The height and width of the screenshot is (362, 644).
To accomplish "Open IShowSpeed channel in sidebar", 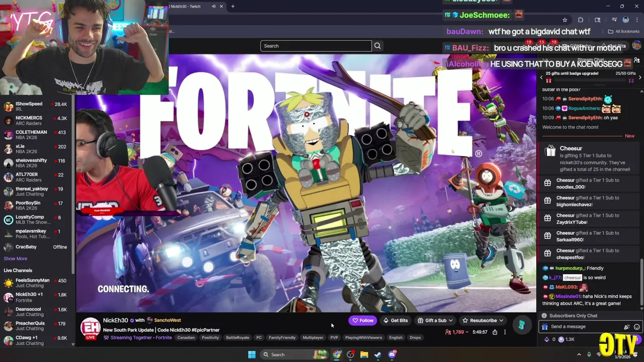I will [35, 107].
